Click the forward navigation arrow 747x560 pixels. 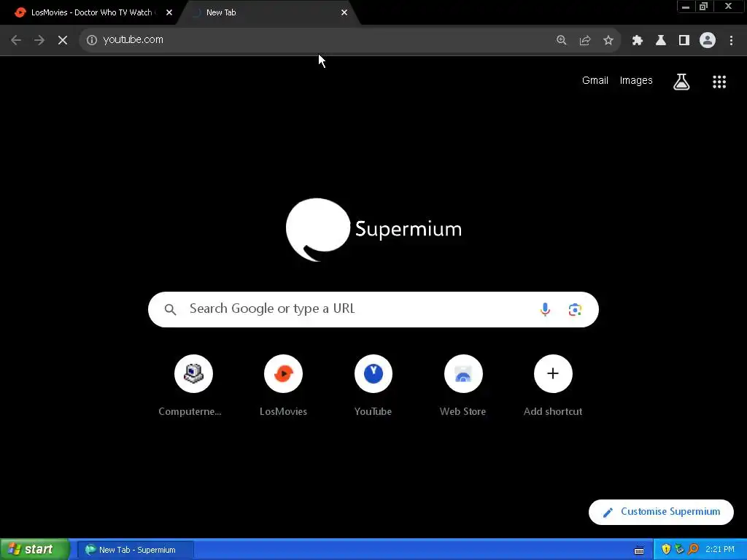pyautogui.click(x=39, y=40)
